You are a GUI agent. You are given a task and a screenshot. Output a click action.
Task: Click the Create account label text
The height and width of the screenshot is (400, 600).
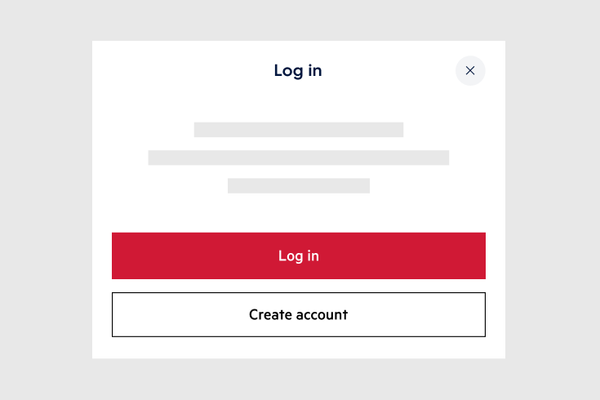(x=298, y=315)
